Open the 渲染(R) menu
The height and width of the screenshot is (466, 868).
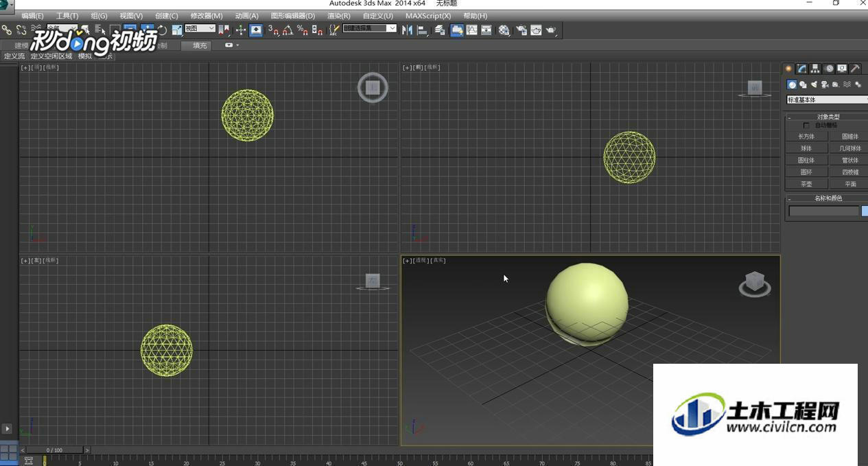(x=339, y=16)
